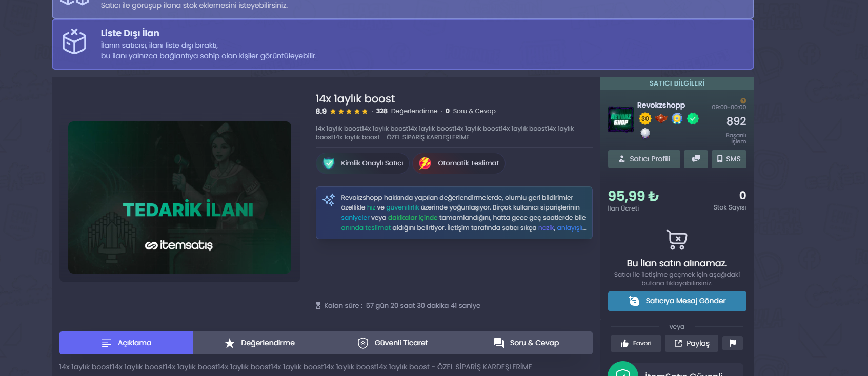The height and width of the screenshot is (376, 868).
Task: Click the "Stok Sayısı" label
Action: click(x=730, y=207)
